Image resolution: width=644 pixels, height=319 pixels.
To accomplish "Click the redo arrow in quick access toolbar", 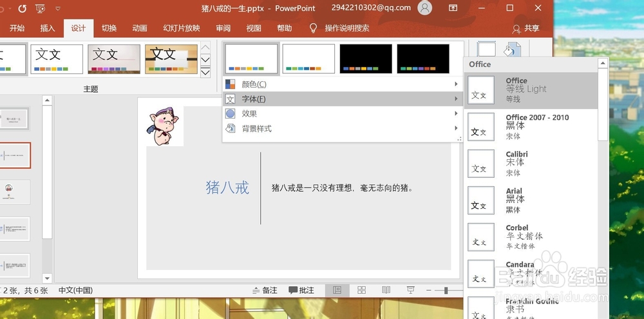I will [22, 8].
